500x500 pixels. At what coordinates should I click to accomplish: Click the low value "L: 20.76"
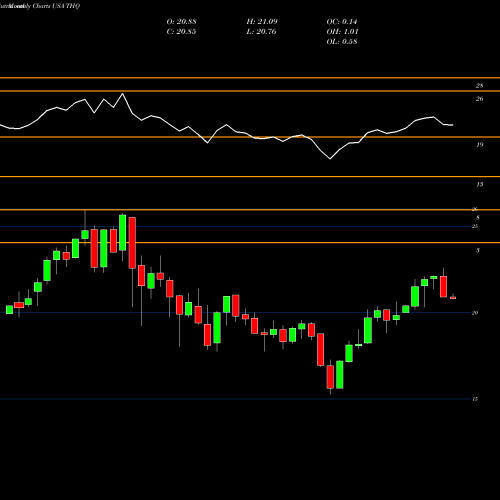(262, 32)
